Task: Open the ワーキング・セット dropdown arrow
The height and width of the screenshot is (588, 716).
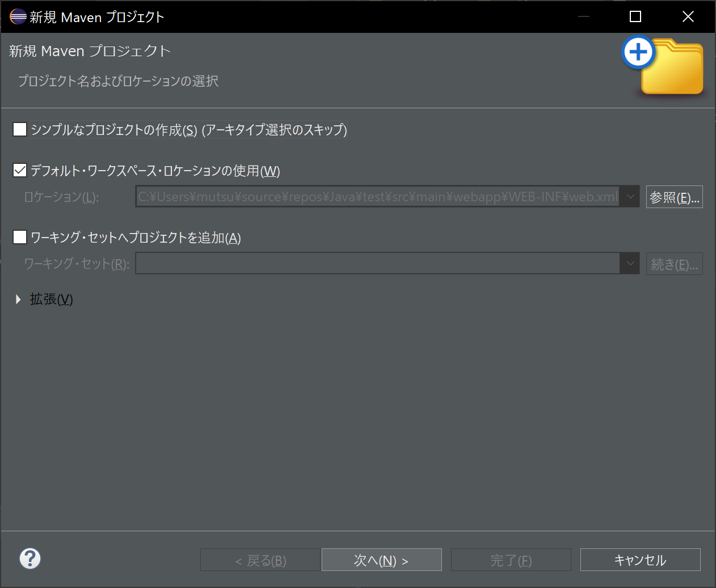Action: click(630, 264)
